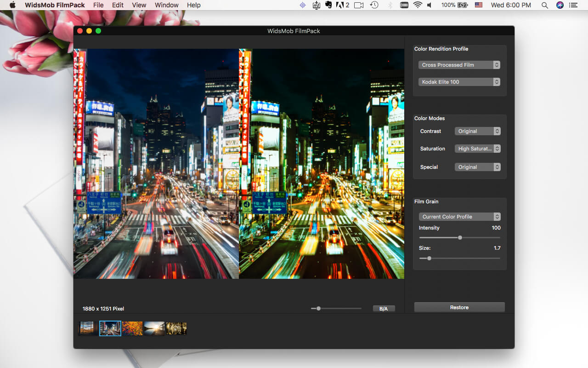The width and height of the screenshot is (588, 368).
Task: Click the Wi-Fi status icon
Action: tap(418, 5)
